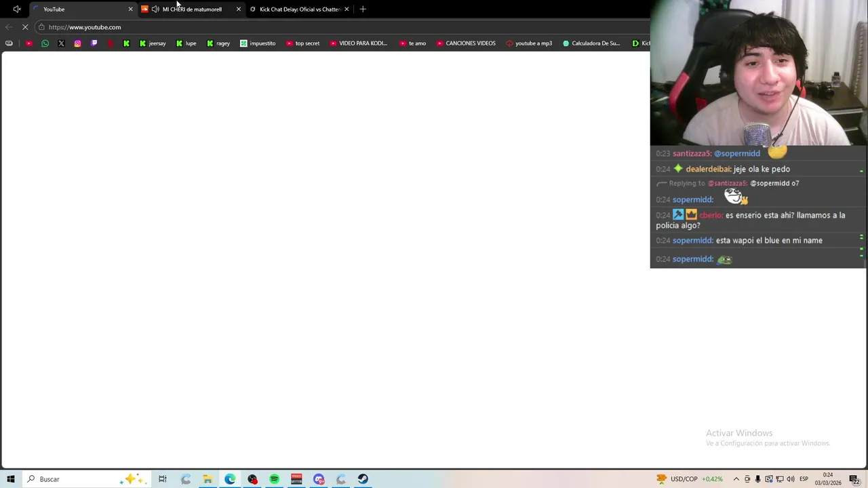Click the santizaza5 chat username
Image resolution: width=868 pixels, height=488 pixels.
point(692,154)
